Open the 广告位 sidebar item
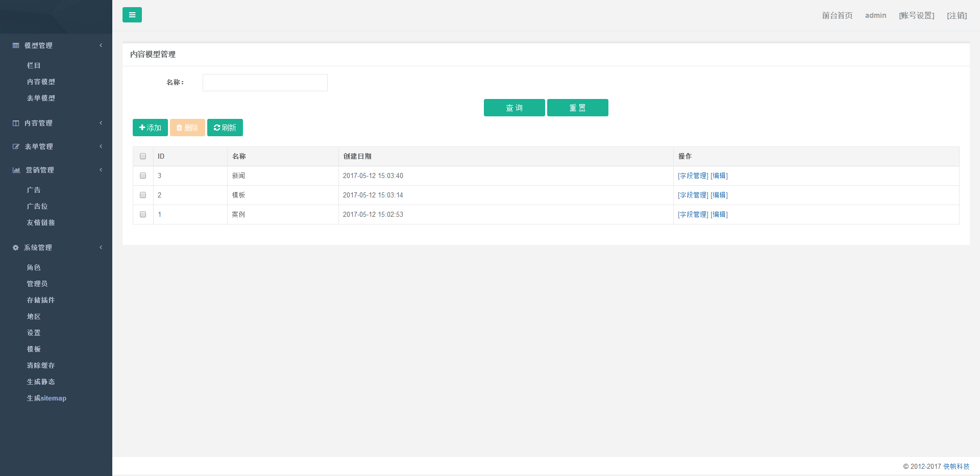Image resolution: width=980 pixels, height=476 pixels. pyautogui.click(x=37, y=206)
